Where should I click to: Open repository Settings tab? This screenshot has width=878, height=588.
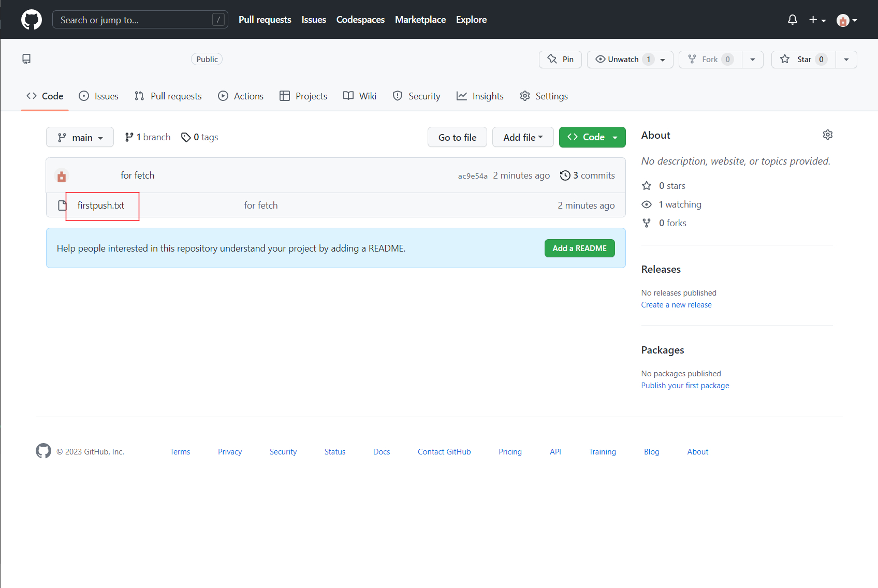pos(544,96)
